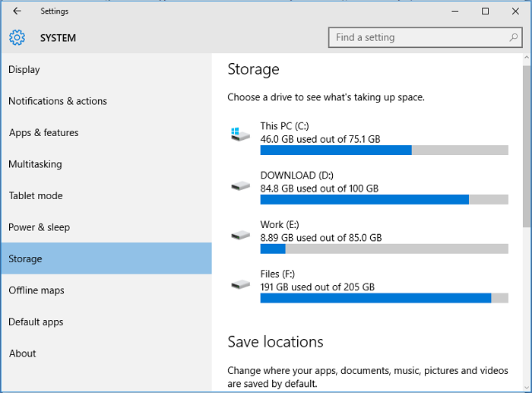Click the Files (F:) usage bar
The width and height of the screenshot is (532, 393).
tap(384, 298)
